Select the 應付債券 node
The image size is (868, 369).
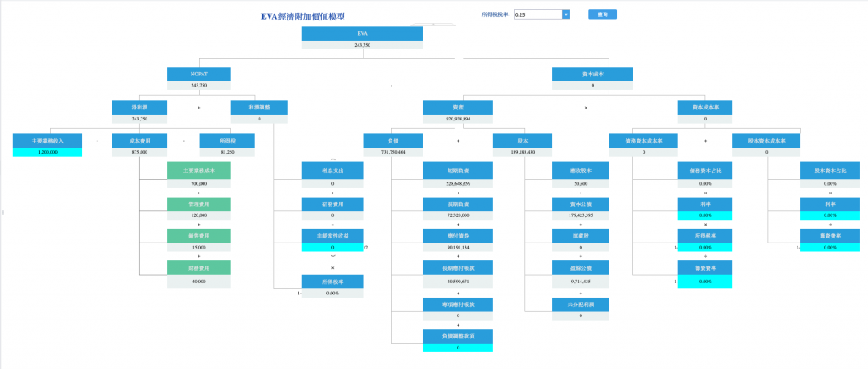pyautogui.click(x=458, y=237)
